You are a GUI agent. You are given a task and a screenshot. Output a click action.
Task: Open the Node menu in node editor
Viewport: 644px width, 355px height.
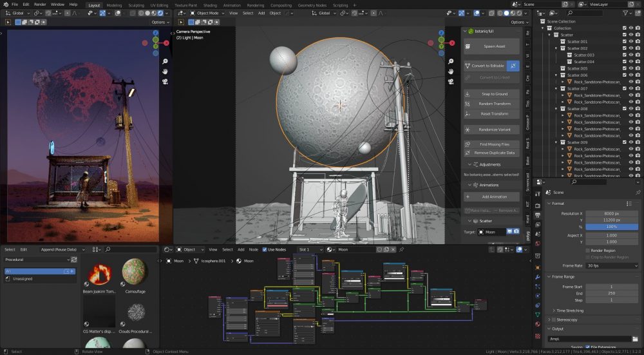pos(253,249)
